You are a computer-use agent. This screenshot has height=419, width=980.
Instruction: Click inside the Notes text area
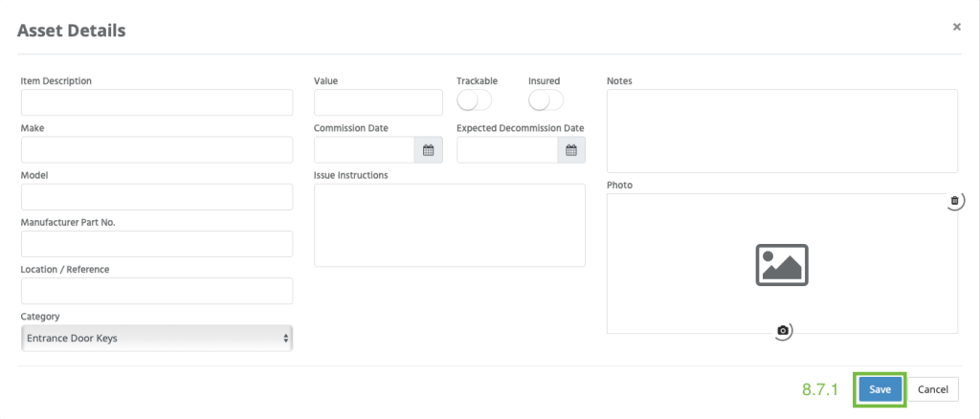[782, 130]
